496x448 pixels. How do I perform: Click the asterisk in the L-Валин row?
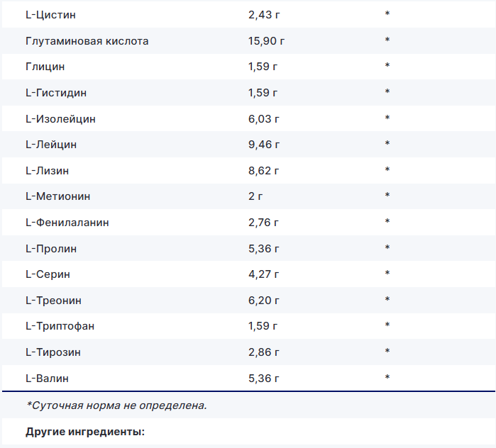point(387,379)
